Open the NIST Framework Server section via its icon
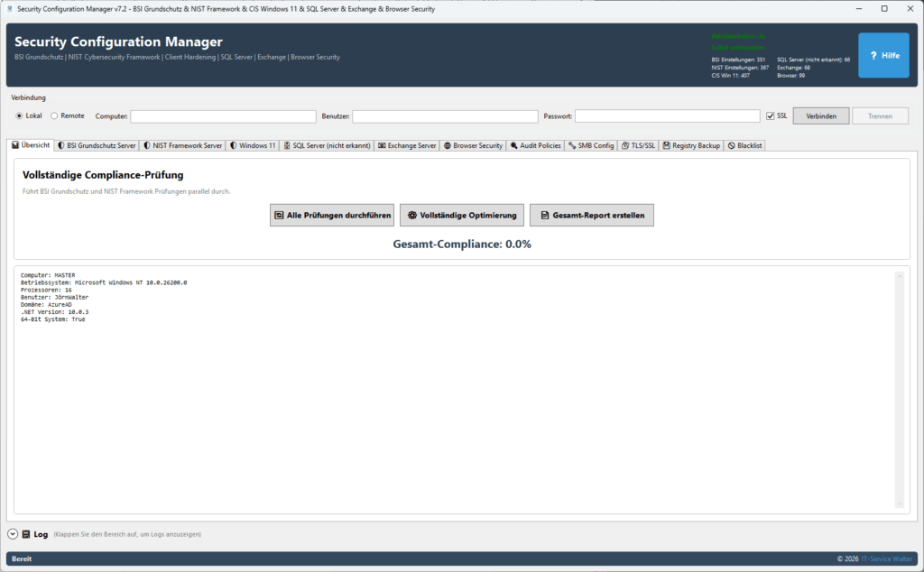This screenshot has height=572, width=924. (145, 145)
